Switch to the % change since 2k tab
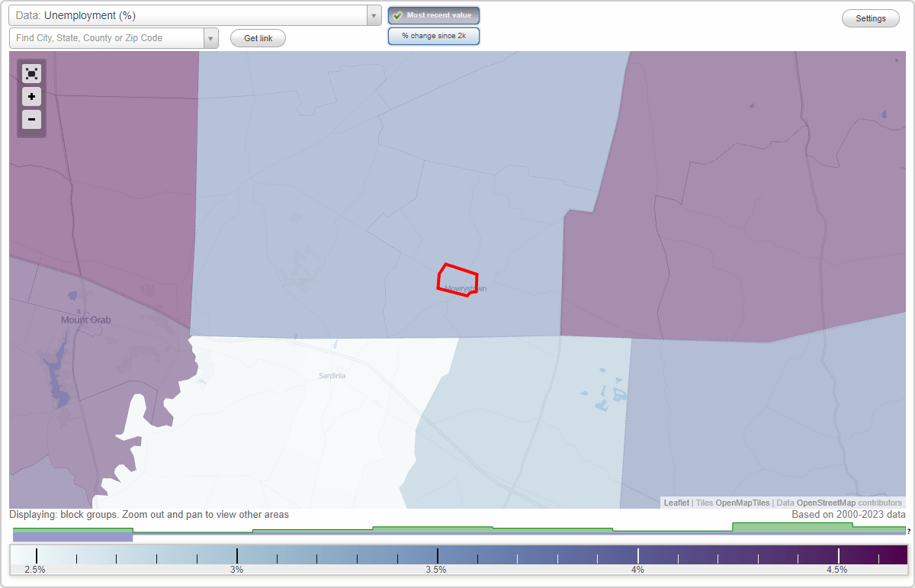Screen dimensions: 915x588 (434, 35)
